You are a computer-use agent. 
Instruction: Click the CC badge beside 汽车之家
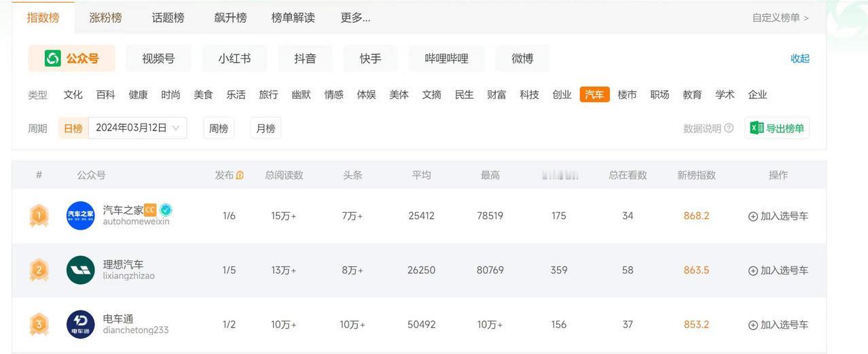coord(150,210)
